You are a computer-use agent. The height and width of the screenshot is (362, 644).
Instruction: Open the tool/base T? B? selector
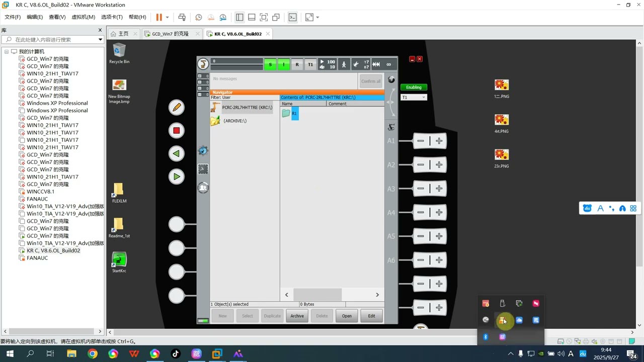(361, 64)
